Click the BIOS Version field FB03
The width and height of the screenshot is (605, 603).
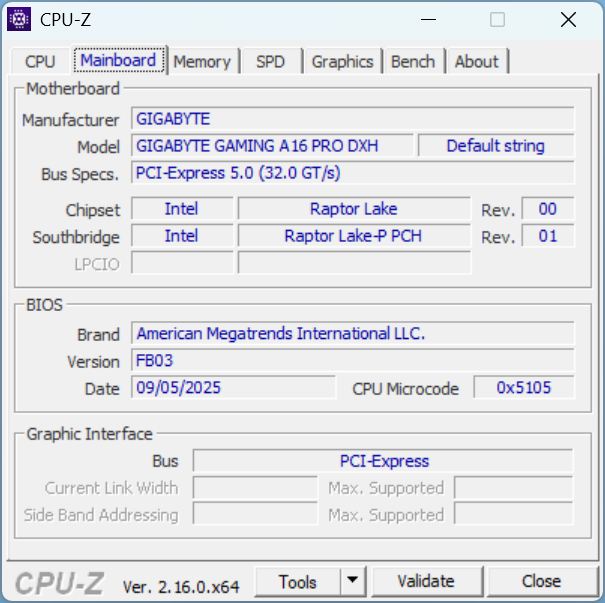[353, 361]
